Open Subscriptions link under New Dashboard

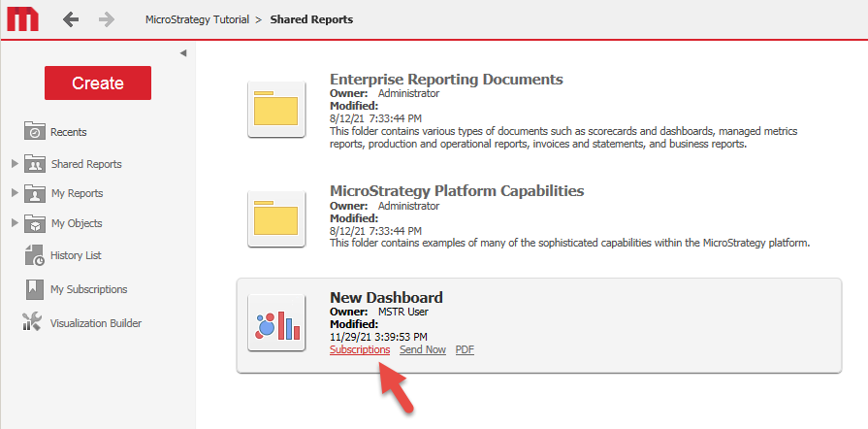tap(360, 349)
